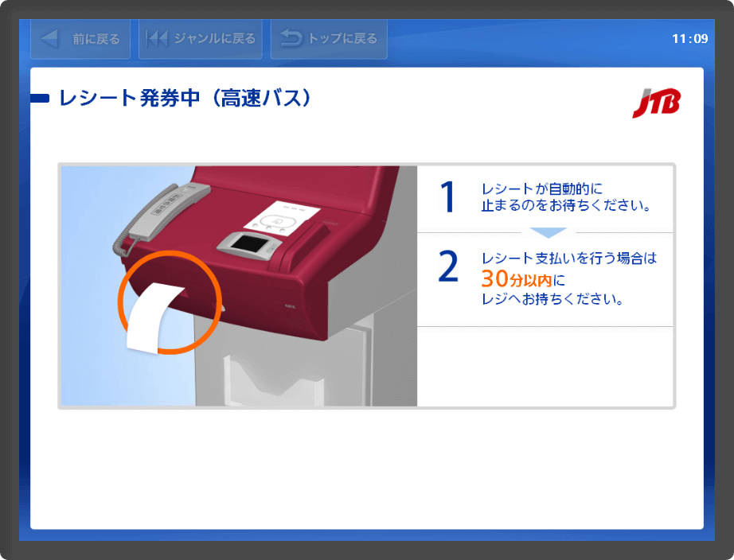Click the curved return arrow icon
The height and width of the screenshot is (560, 734).
pos(291,38)
